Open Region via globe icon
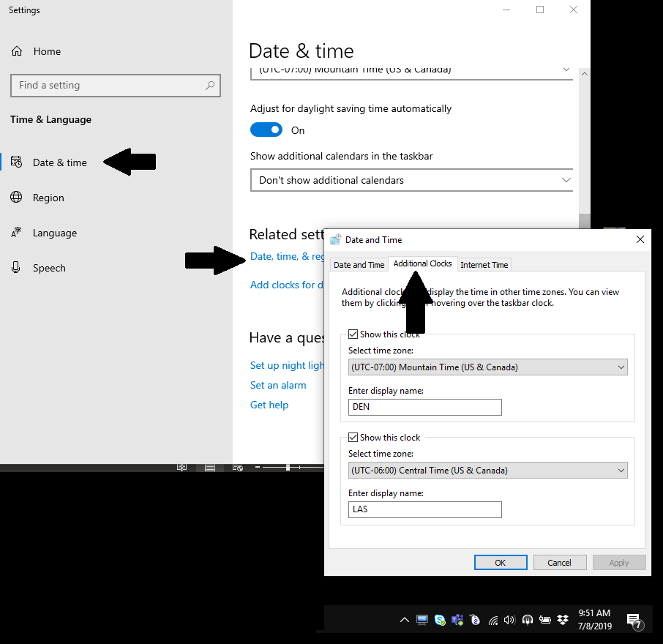The image size is (663, 644). (16, 197)
